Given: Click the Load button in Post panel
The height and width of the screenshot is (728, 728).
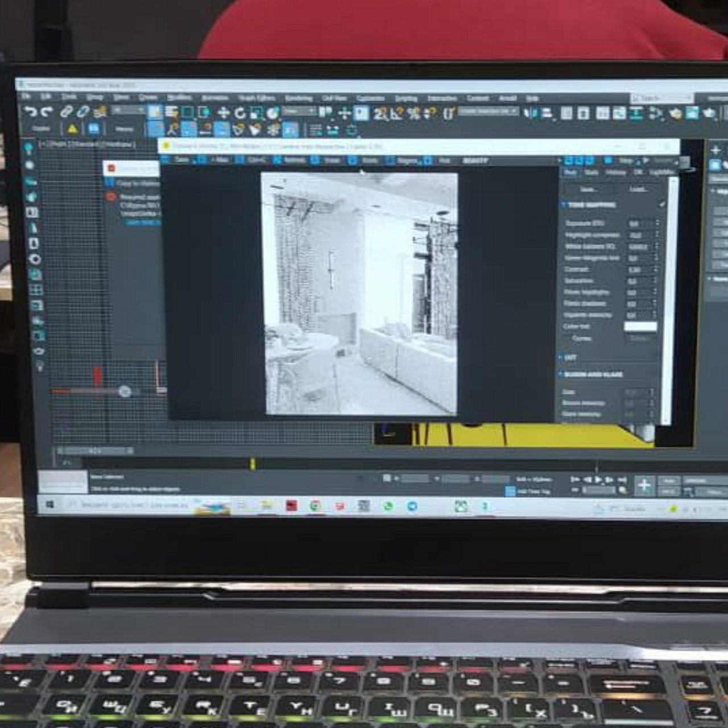Looking at the screenshot, I should click(637, 189).
